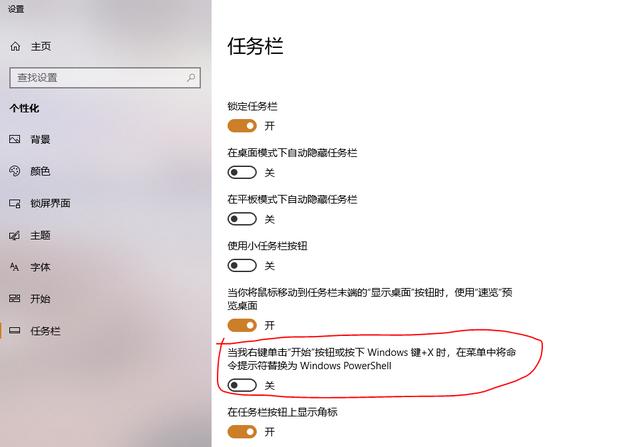Turn off 在任务栏按钮上显示角标 toggle

(x=242, y=431)
